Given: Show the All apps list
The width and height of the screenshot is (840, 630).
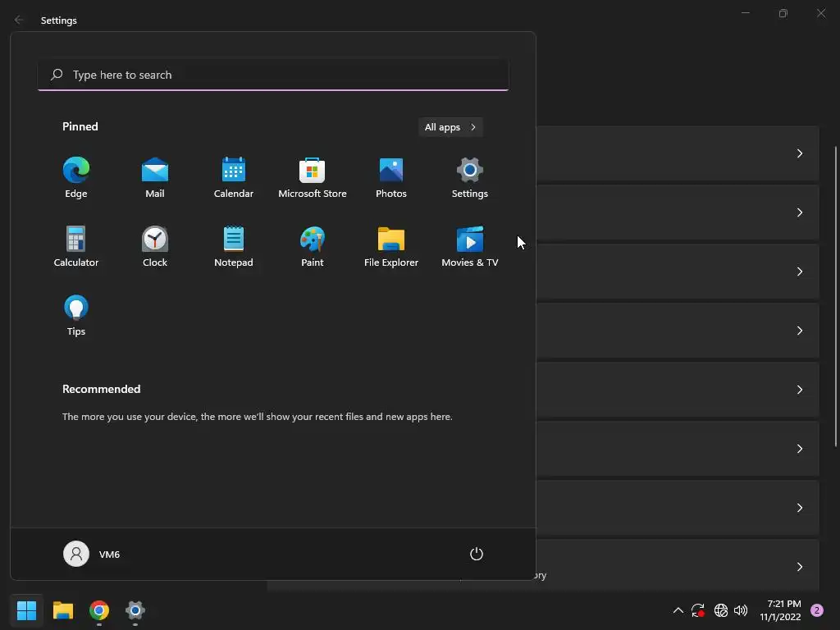Looking at the screenshot, I should [450, 127].
